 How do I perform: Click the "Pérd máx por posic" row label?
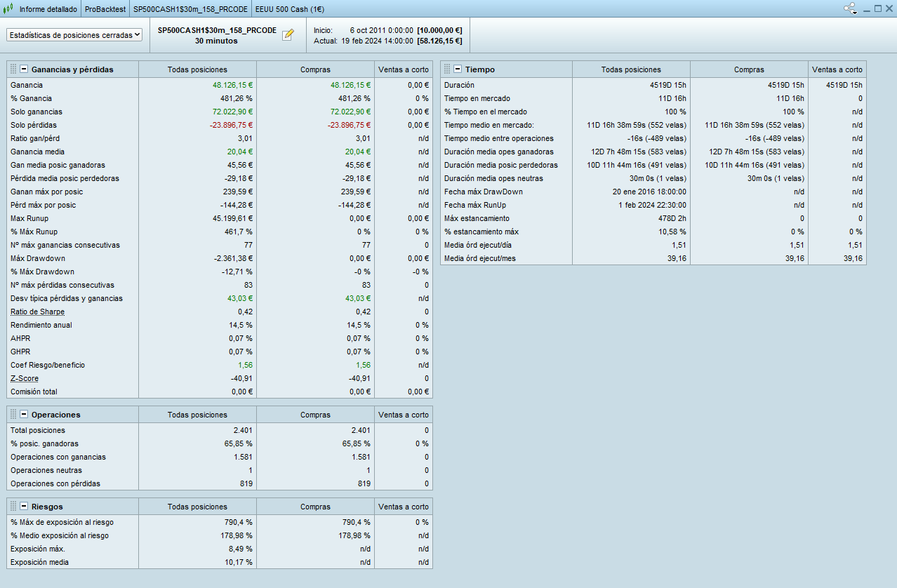(44, 205)
